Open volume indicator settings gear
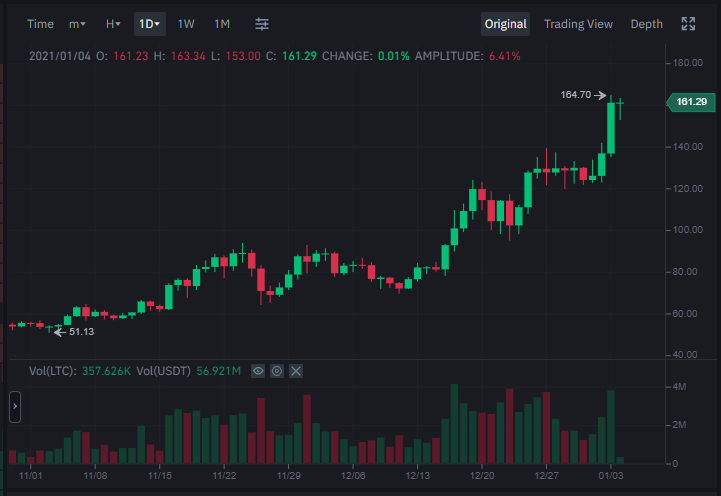This screenshot has height=496, width=721. pos(277,371)
